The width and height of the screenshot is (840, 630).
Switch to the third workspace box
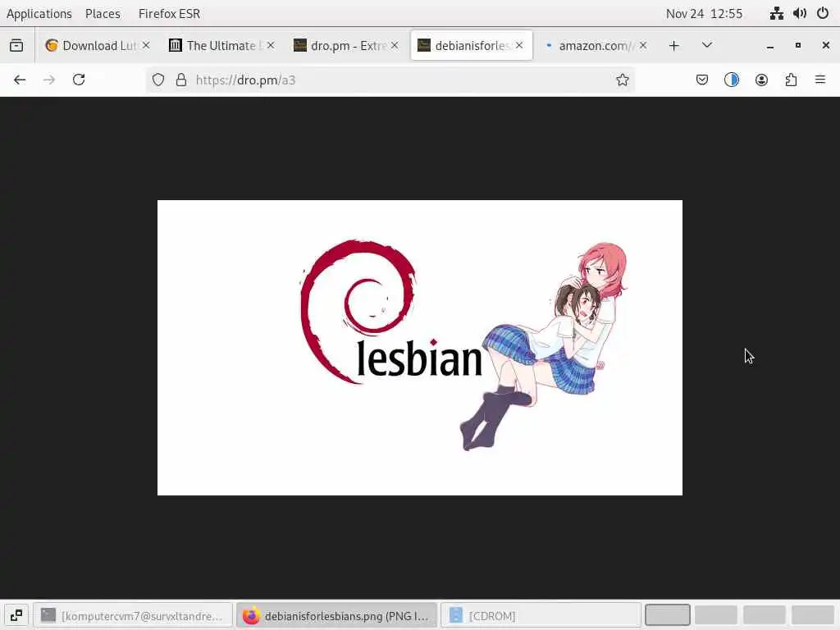(x=765, y=615)
